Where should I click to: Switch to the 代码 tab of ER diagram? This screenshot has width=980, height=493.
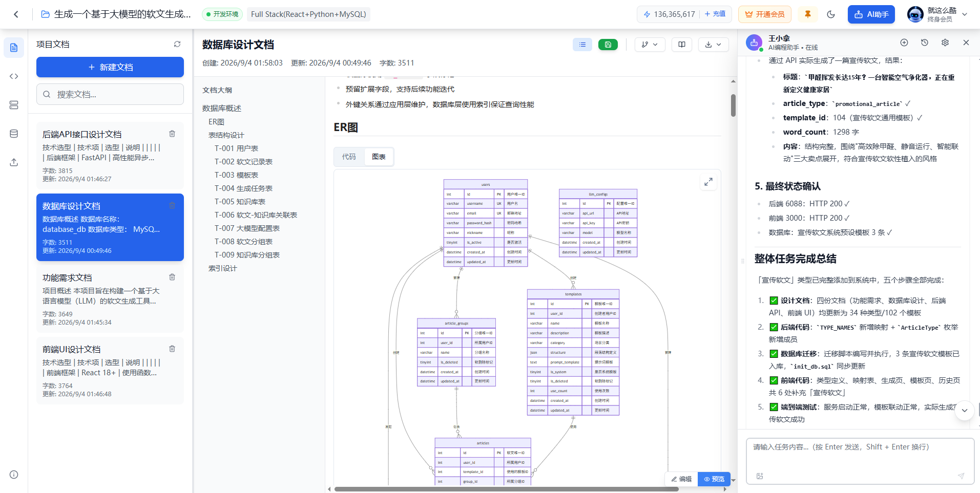coord(349,157)
